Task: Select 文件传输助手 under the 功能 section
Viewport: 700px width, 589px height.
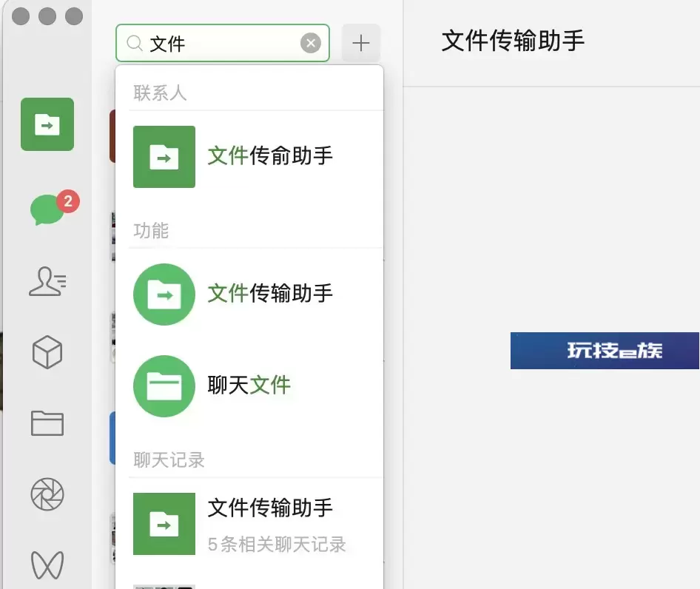Action: click(x=249, y=294)
